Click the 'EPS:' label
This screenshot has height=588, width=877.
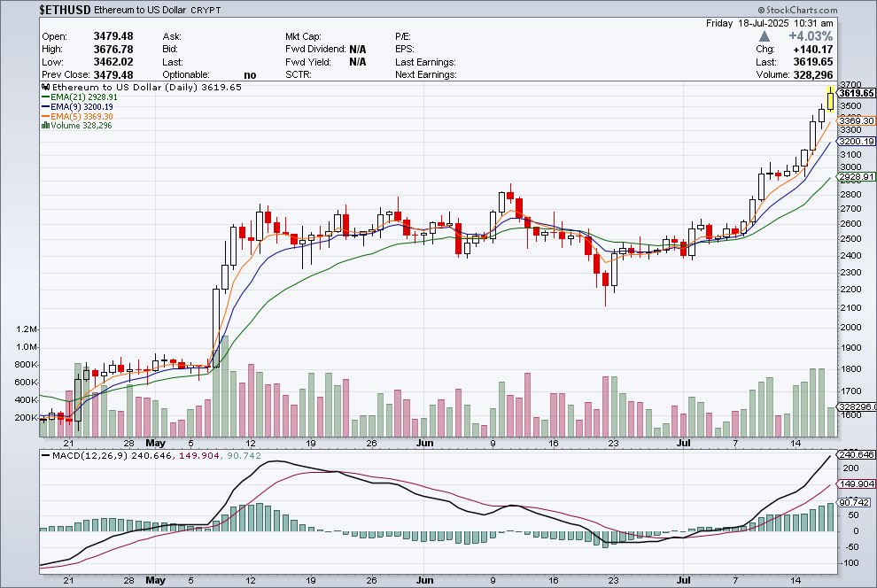(404, 50)
